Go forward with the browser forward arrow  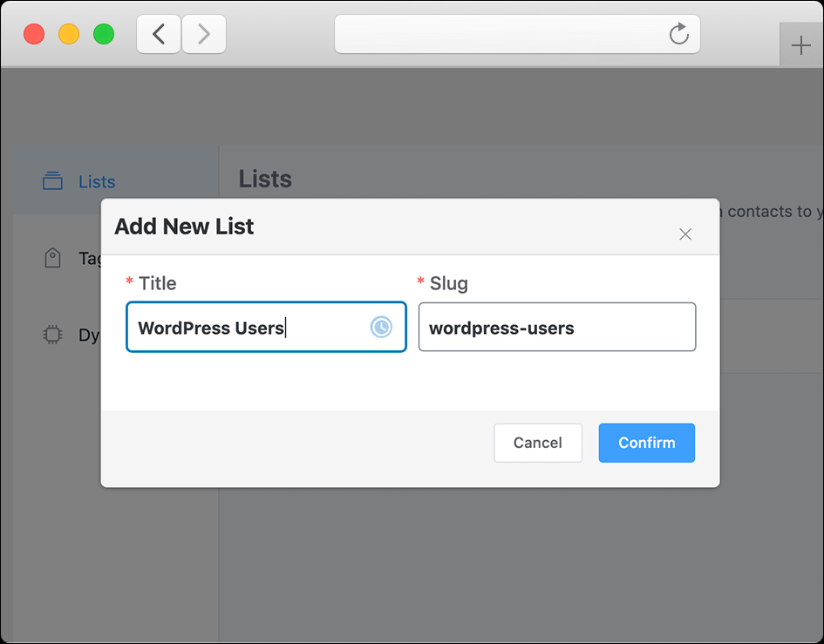coord(204,34)
